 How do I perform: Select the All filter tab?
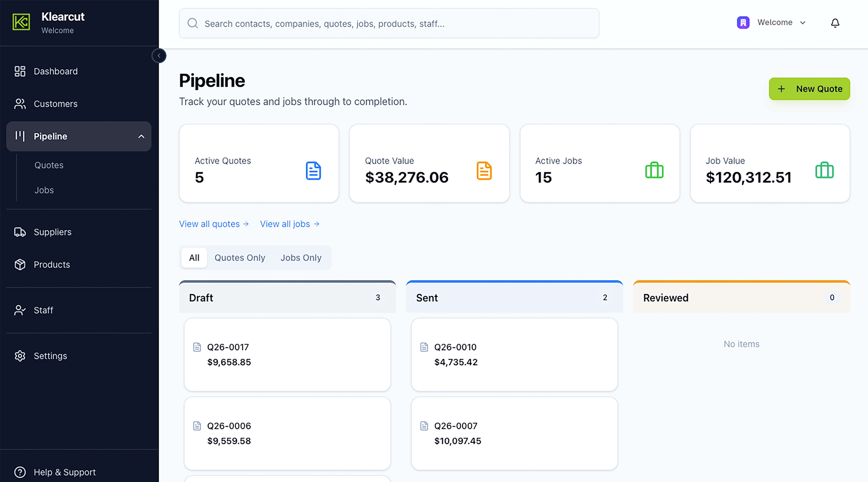(x=194, y=258)
